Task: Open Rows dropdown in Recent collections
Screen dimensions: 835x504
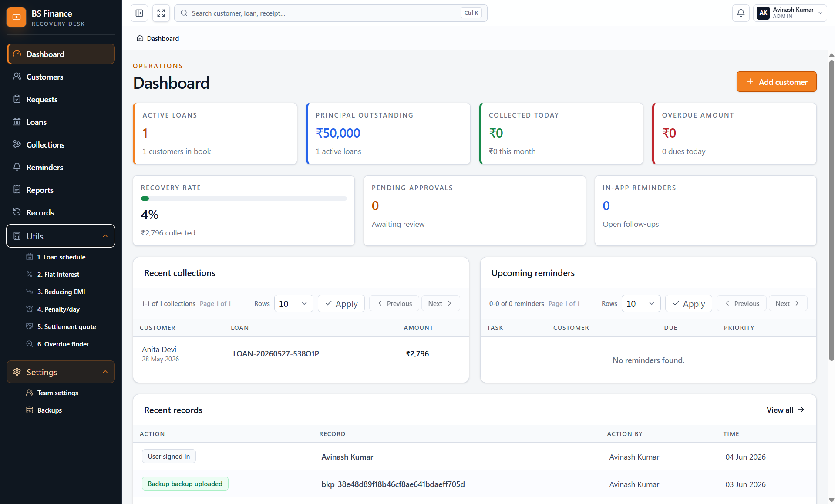Action: click(x=293, y=303)
